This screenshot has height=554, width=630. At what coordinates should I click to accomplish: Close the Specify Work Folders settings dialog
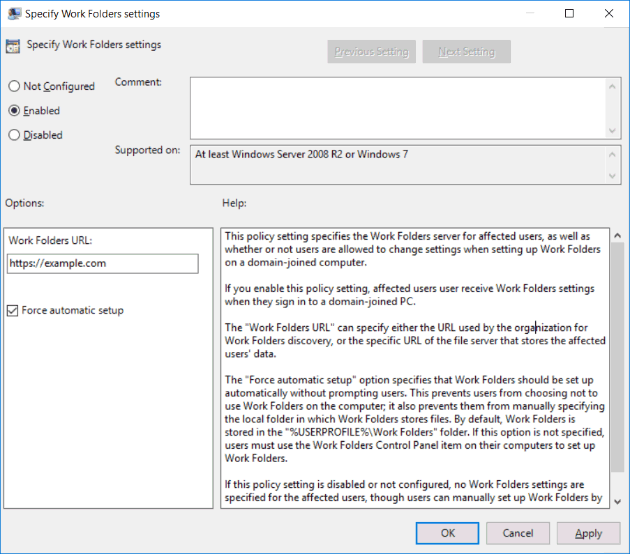(x=609, y=14)
